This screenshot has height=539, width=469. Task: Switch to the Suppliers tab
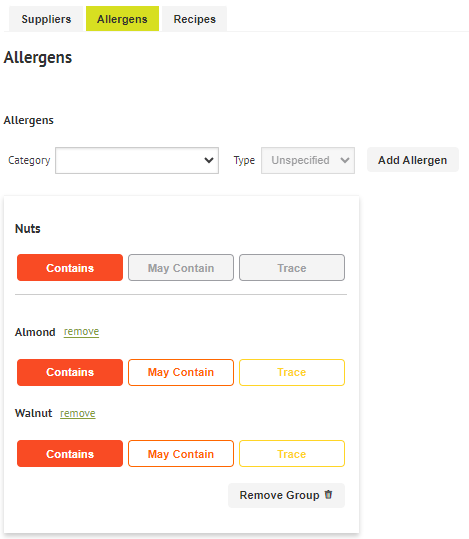[x=46, y=19]
